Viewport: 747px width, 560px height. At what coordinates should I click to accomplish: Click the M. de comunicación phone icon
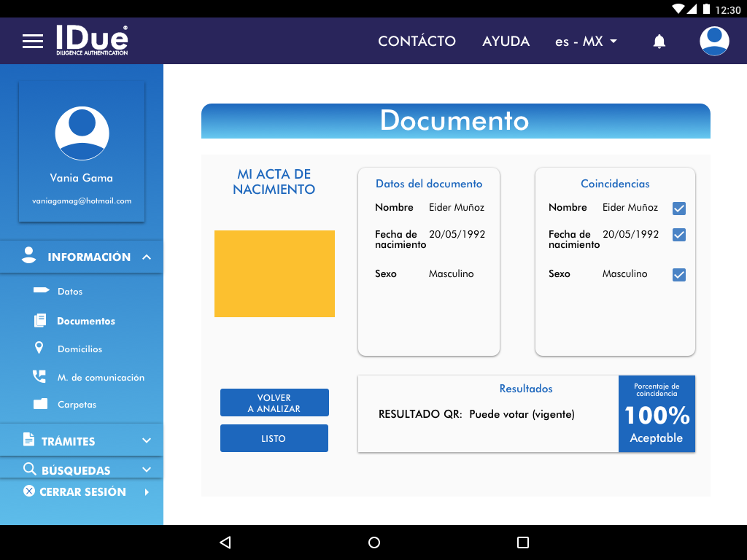click(x=39, y=377)
